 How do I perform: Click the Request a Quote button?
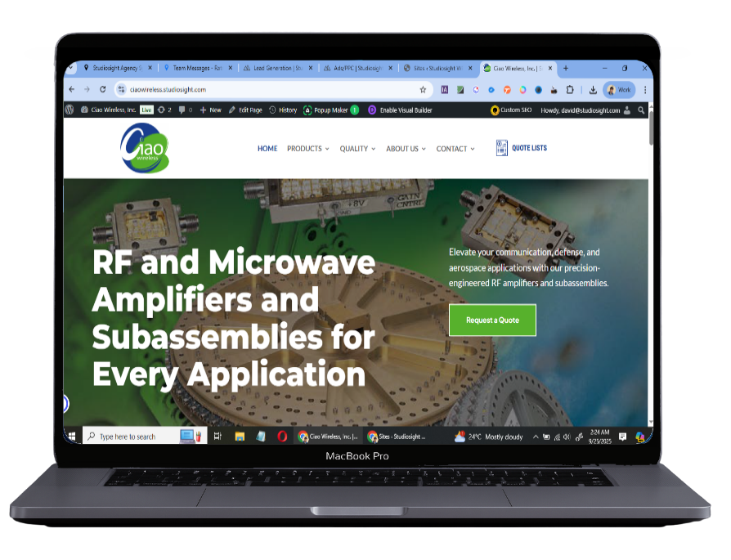tap(492, 320)
